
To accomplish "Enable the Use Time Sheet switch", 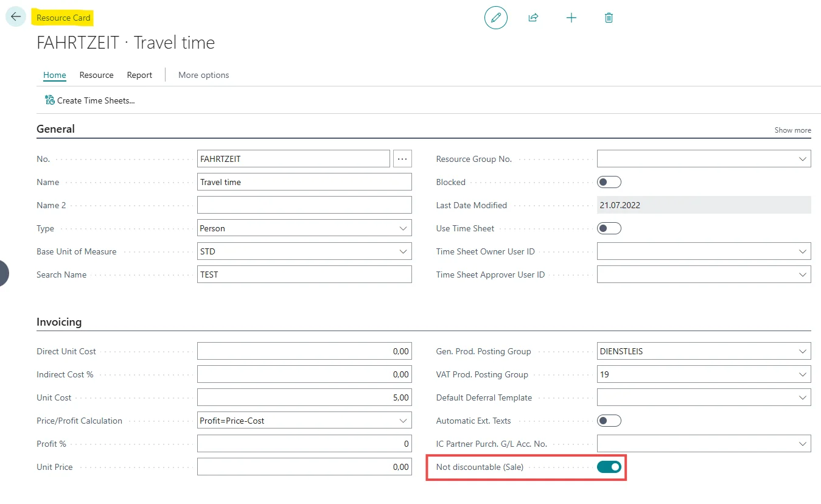I will coord(609,228).
